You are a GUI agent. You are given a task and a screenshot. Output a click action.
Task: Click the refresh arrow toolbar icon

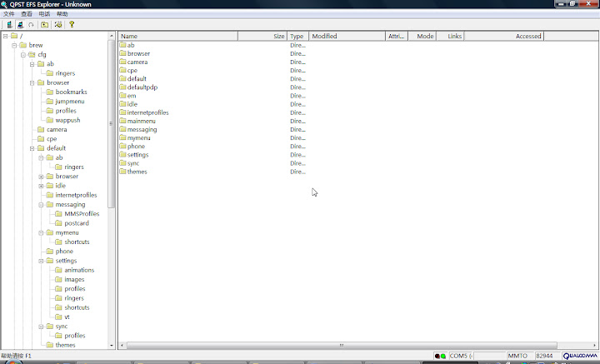pos(32,25)
